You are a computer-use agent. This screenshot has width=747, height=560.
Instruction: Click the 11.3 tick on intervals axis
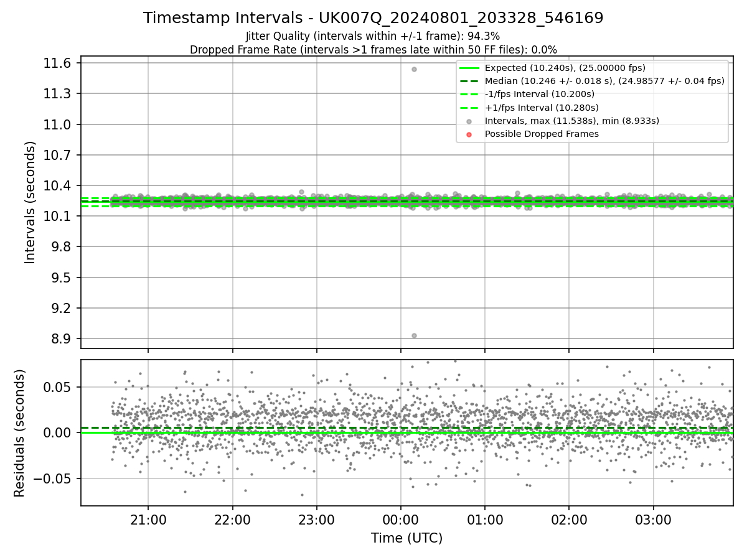click(x=59, y=93)
